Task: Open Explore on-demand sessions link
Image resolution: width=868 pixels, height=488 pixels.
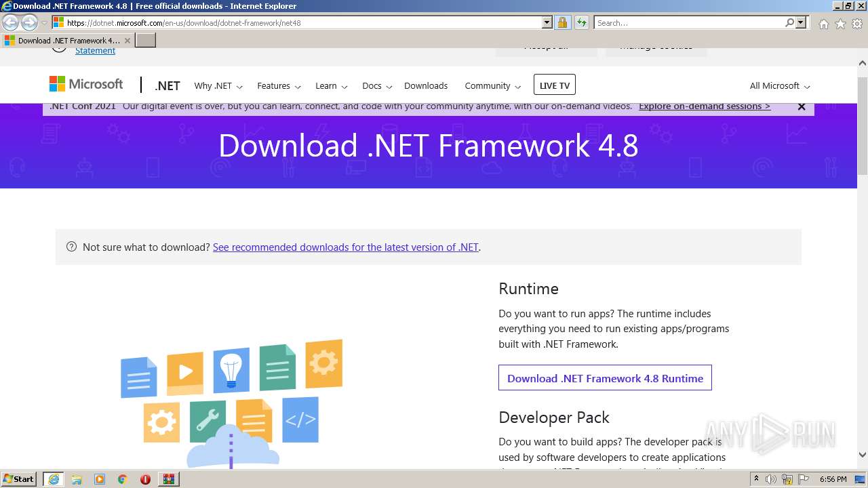Action: [705, 106]
